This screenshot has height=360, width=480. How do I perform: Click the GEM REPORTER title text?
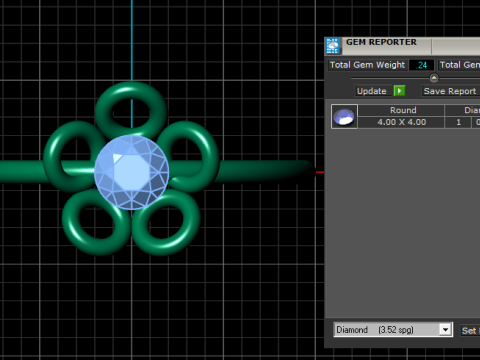coord(381,42)
